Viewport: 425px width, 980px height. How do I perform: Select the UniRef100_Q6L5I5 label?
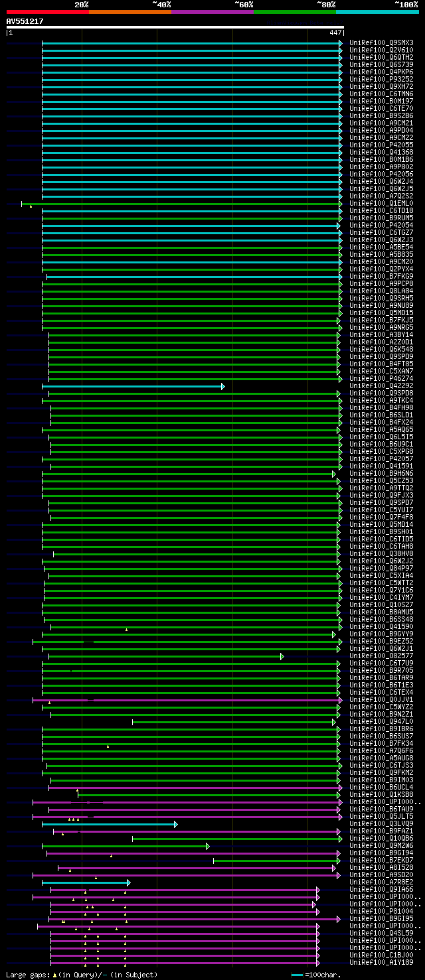point(381,437)
